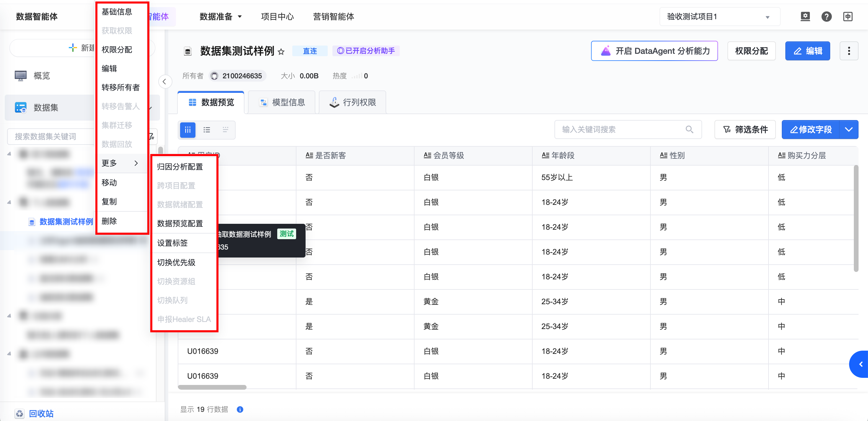Expand the blue floating panel arrow at right edge

861,364
